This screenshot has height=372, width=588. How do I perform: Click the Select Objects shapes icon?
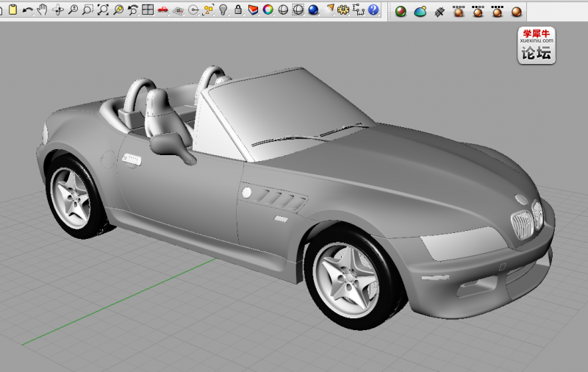[x=208, y=10]
